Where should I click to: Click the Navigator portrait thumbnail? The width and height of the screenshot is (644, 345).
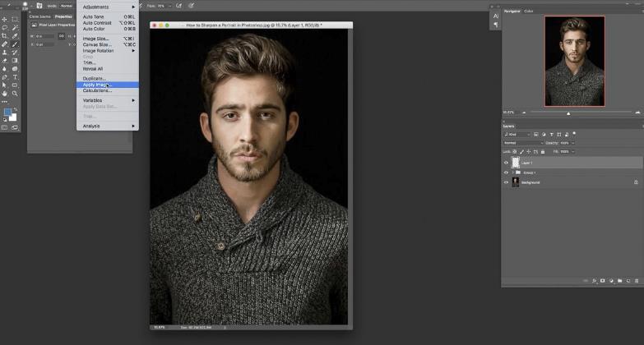click(573, 61)
